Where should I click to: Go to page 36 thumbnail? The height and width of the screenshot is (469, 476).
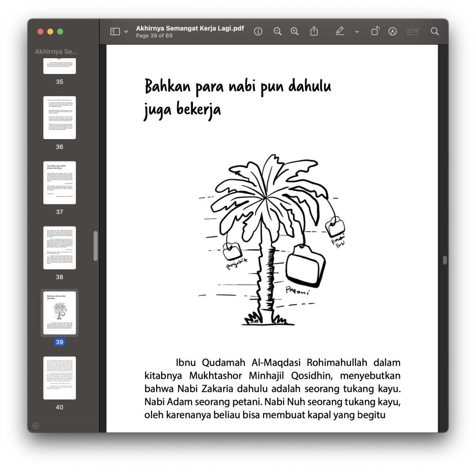pos(59,117)
